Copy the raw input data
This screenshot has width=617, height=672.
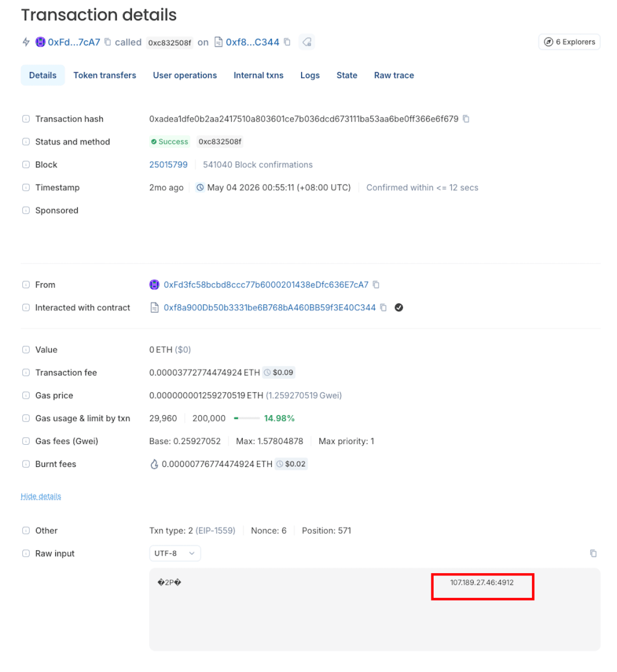click(x=594, y=553)
